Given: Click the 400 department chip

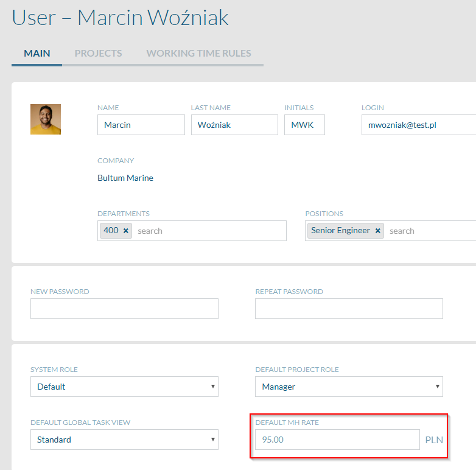Looking at the screenshot, I should pos(111,231).
